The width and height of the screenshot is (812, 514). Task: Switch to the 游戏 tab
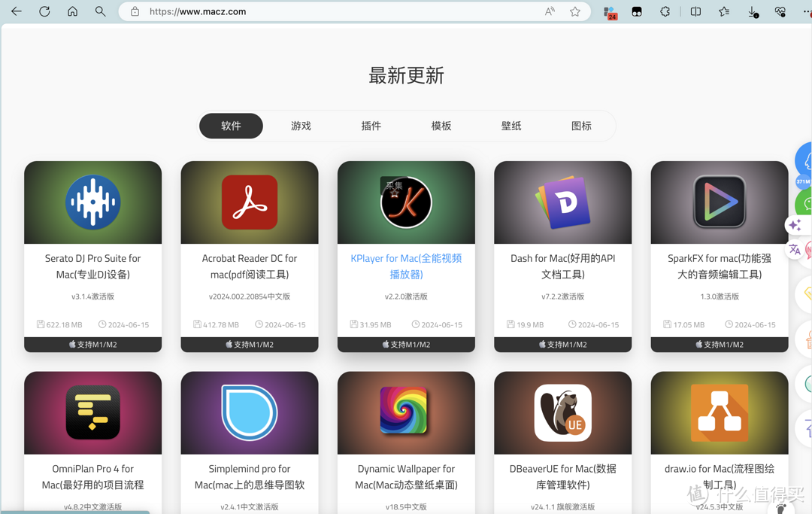click(301, 126)
